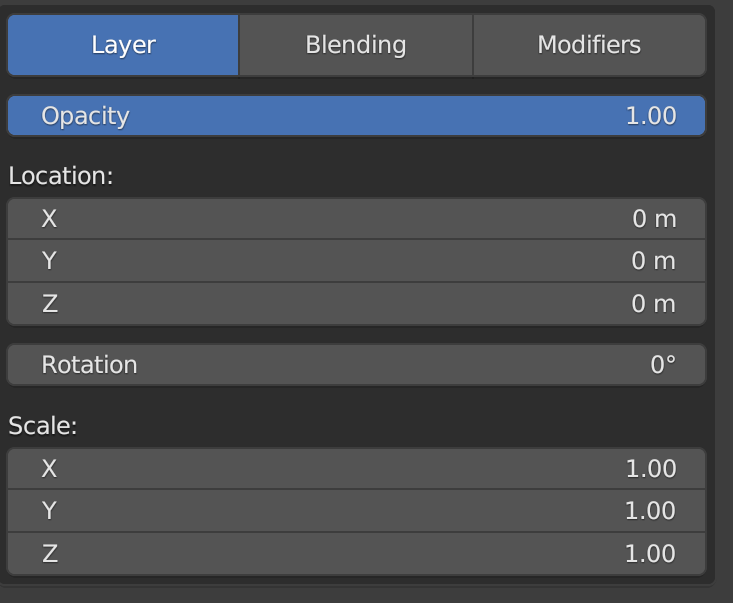
Task: Click the Location Z value 0 m
Action: (654, 304)
